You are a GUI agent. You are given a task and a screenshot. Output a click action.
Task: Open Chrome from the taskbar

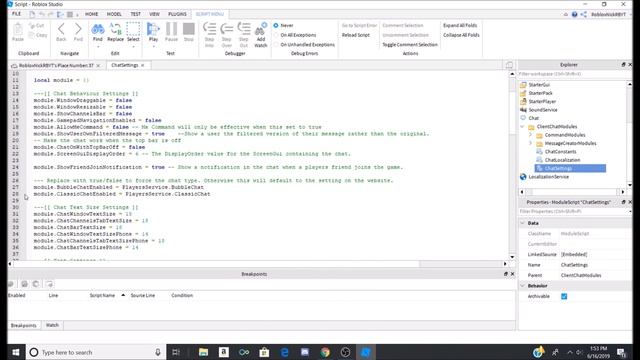(325, 352)
